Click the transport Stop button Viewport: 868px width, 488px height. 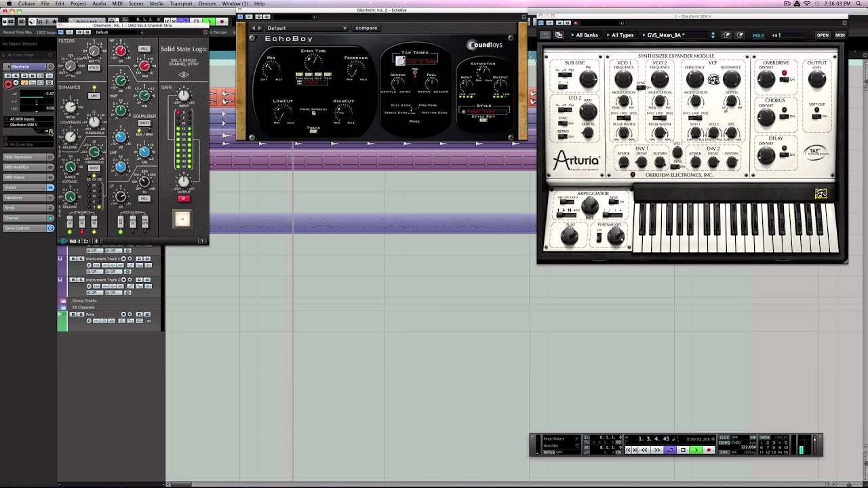pyautogui.click(x=683, y=450)
